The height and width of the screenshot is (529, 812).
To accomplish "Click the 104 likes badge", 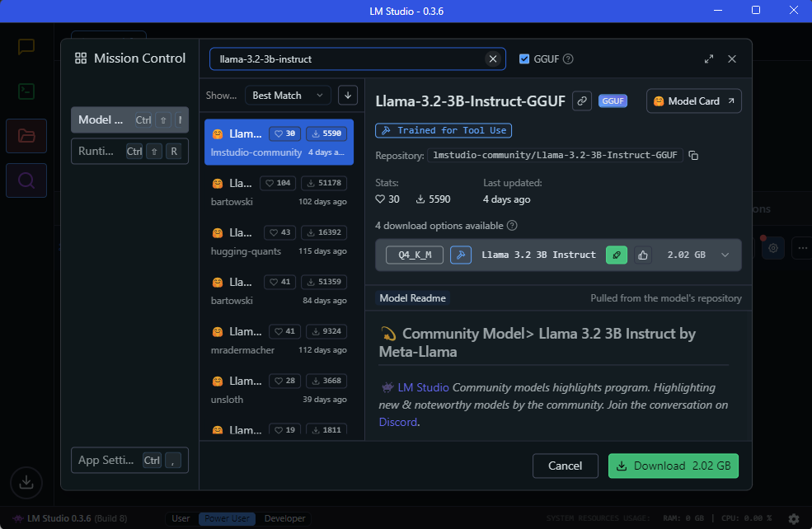I will pos(278,183).
